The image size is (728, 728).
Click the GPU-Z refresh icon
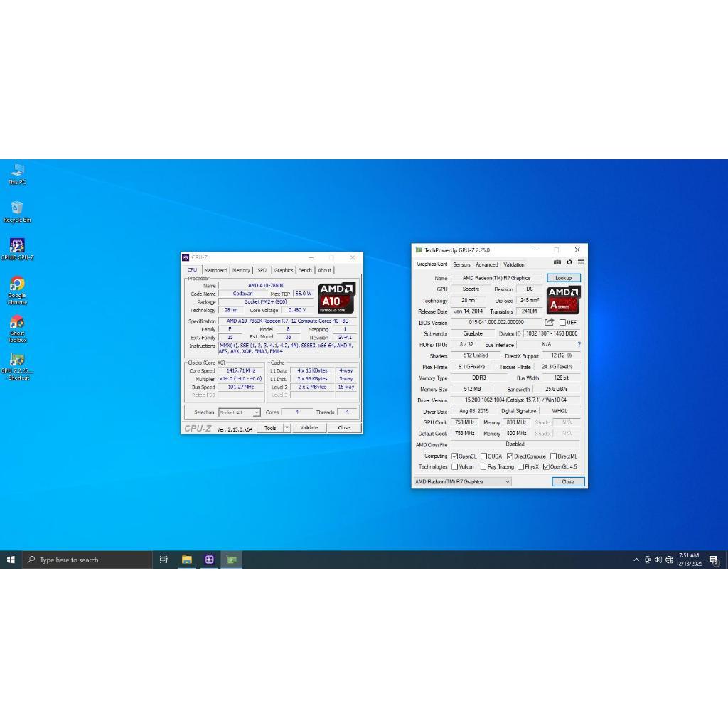click(569, 262)
